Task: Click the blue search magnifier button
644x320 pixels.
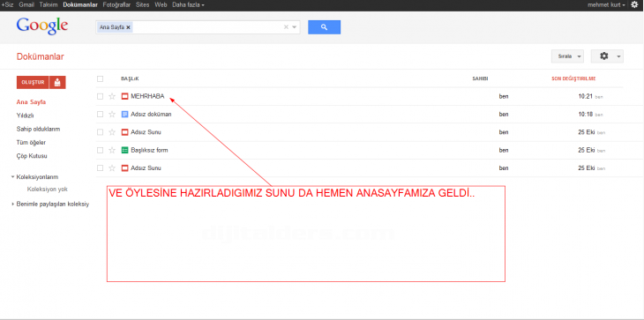Action: click(324, 27)
